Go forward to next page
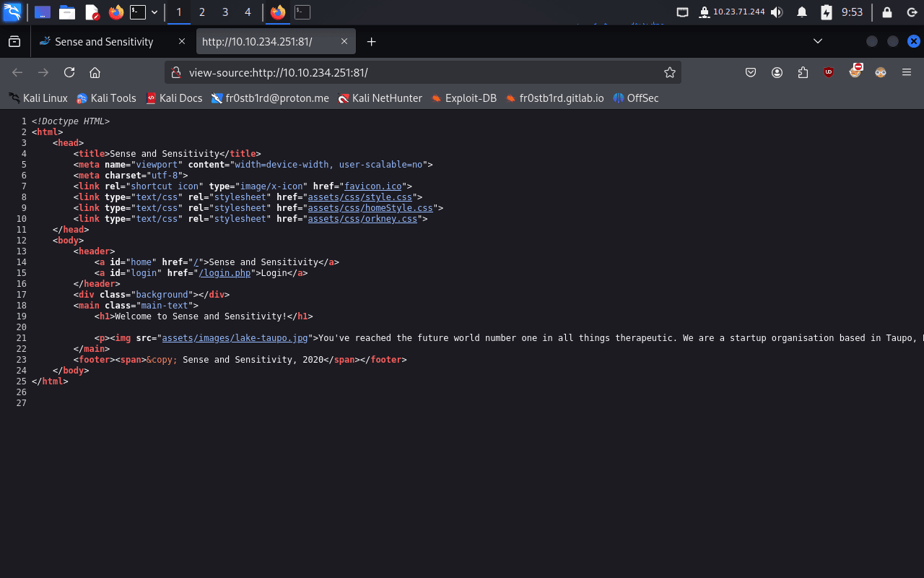The height and width of the screenshot is (578, 924). click(43, 72)
